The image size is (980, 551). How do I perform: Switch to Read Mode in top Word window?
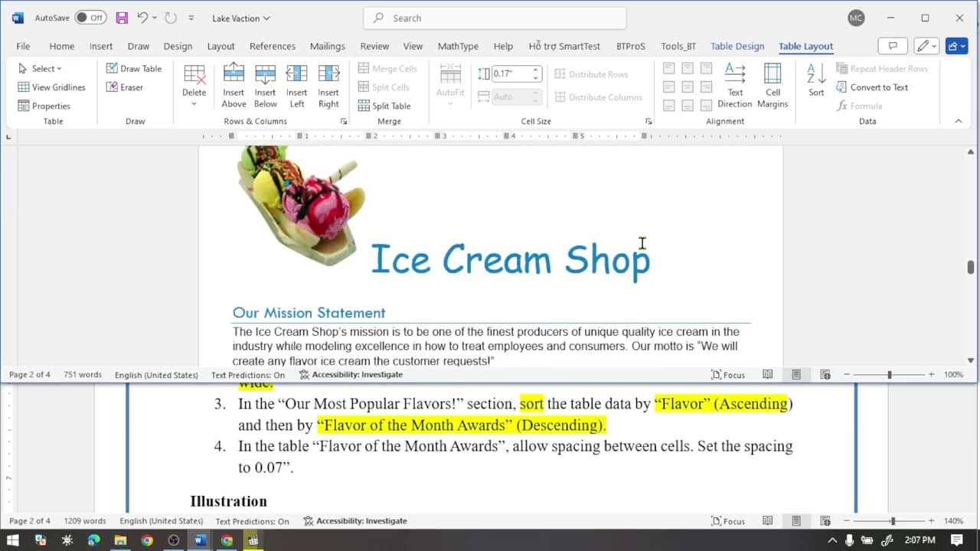[767, 374]
